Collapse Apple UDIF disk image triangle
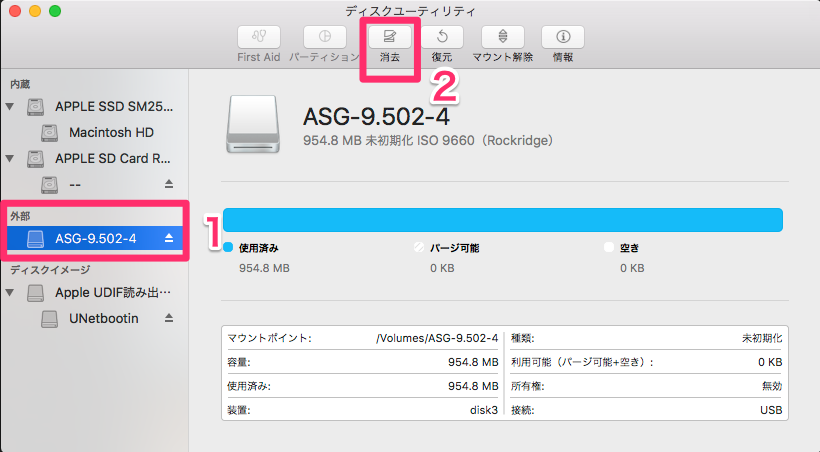This screenshot has width=820, height=452. (x=10, y=292)
